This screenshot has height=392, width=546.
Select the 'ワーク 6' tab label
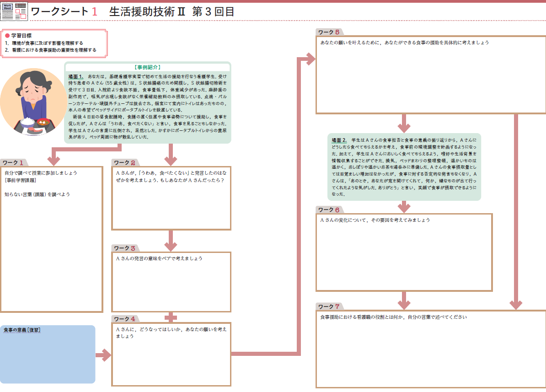tap(329, 210)
